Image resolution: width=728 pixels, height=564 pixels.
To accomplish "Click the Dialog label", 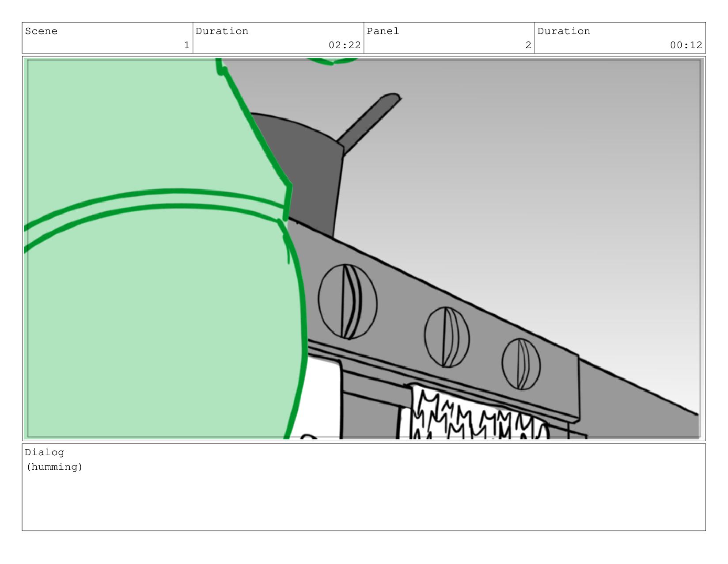I will click(45, 452).
